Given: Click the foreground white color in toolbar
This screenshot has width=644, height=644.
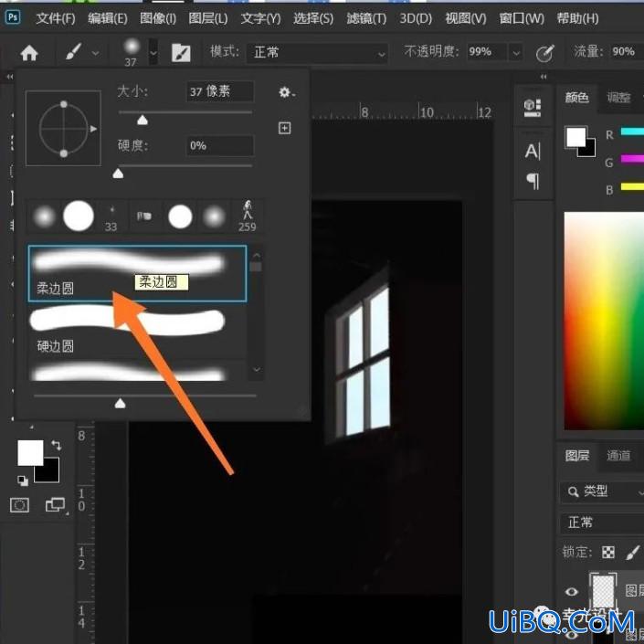Looking at the screenshot, I should pos(30,452).
